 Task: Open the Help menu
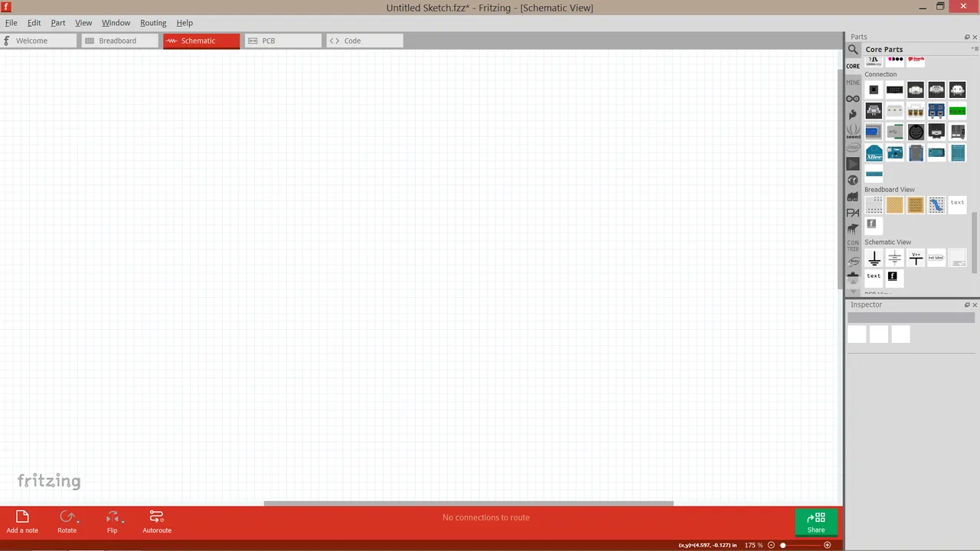coord(185,23)
